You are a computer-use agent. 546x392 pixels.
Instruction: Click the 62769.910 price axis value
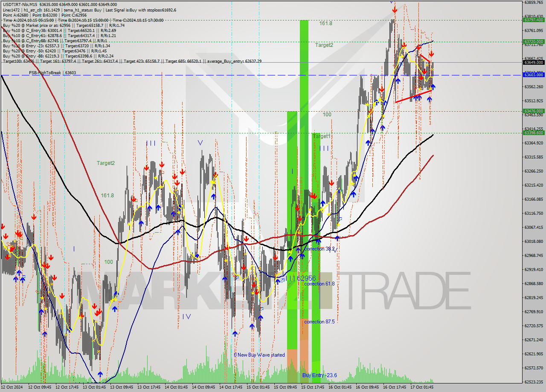tap(533, 311)
